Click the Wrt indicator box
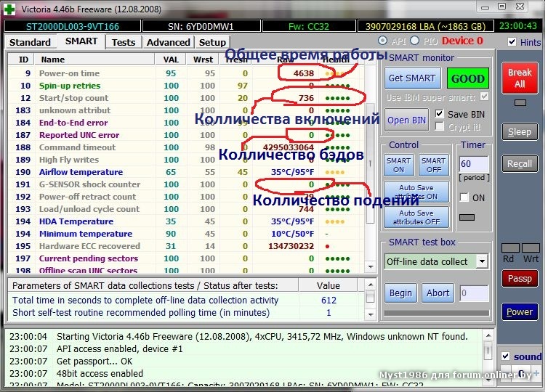Image resolution: width=548 pixels, height=392 pixels. point(531,248)
